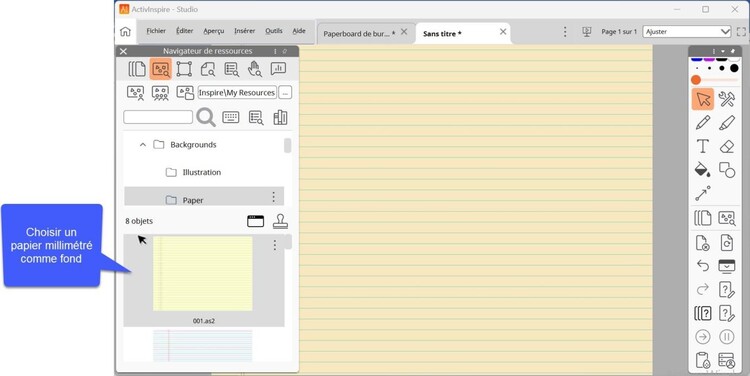The width and height of the screenshot is (750, 376).
Task: Open the Property Browser list-magnifier icon
Action: [232, 69]
